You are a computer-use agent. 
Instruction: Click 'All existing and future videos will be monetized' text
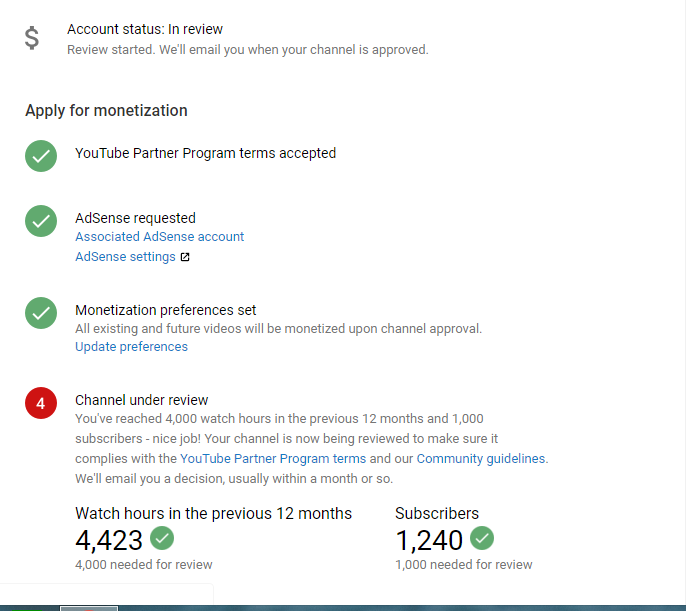click(278, 328)
